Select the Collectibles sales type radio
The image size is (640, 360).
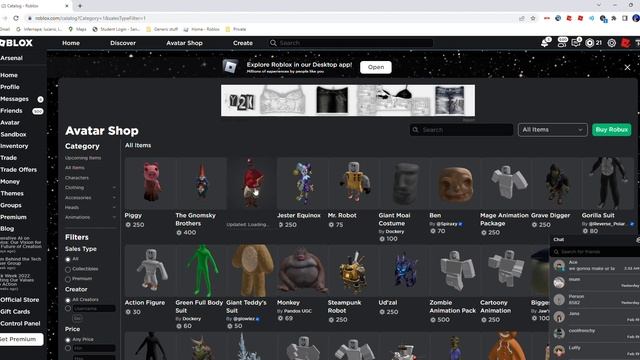pos(68,269)
